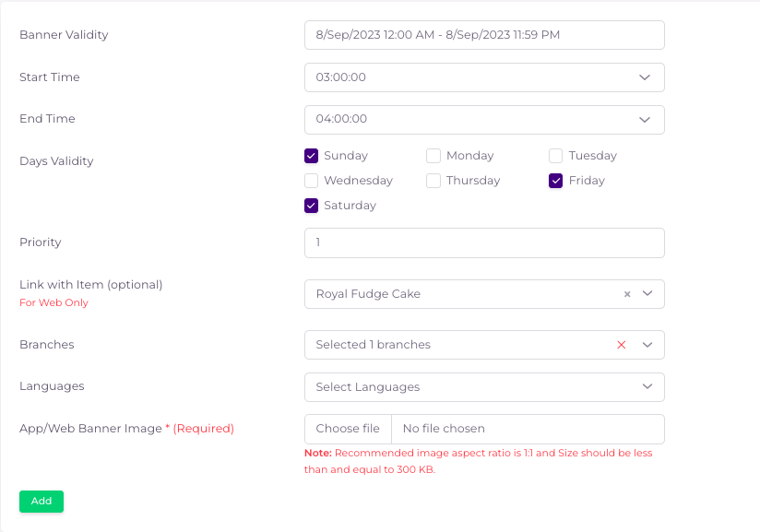Uncheck the Friday checkbox

point(556,181)
